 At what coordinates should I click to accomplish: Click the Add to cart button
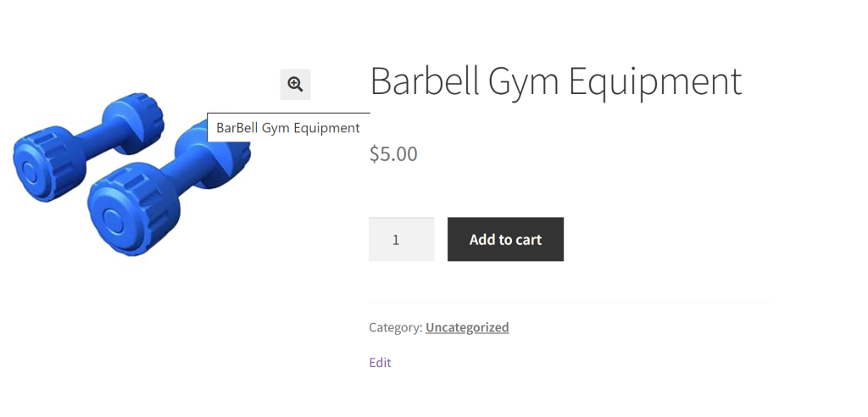coord(505,239)
